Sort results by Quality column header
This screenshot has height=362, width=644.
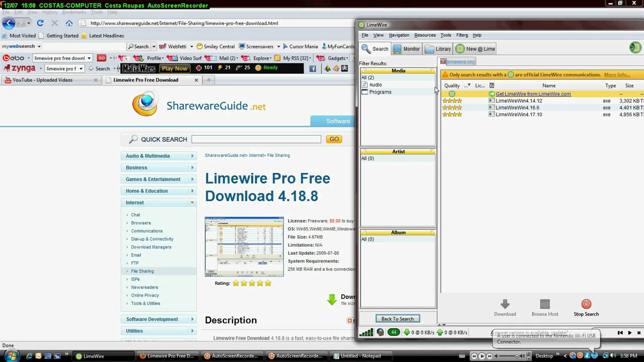click(452, 86)
